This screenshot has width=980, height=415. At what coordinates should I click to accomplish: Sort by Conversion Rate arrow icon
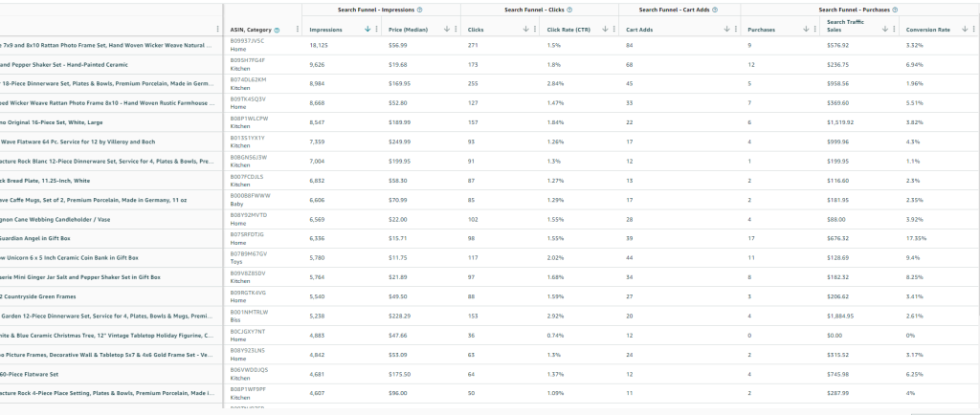[x=965, y=30]
